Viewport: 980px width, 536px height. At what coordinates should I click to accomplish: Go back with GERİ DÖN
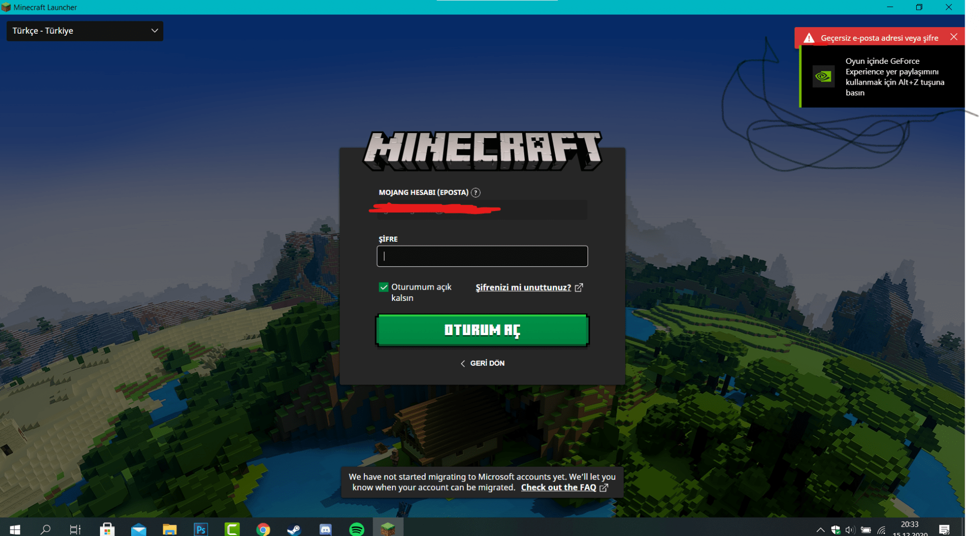click(482, 364)
